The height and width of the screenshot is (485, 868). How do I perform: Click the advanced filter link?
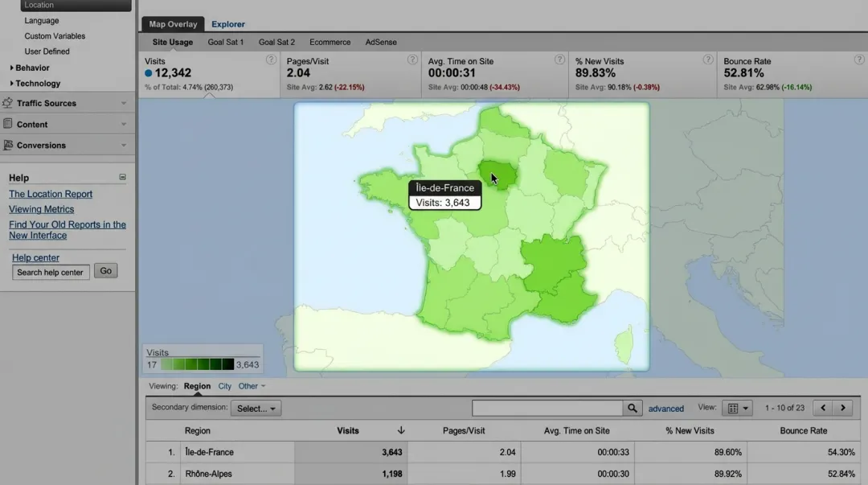pos(666,409)
